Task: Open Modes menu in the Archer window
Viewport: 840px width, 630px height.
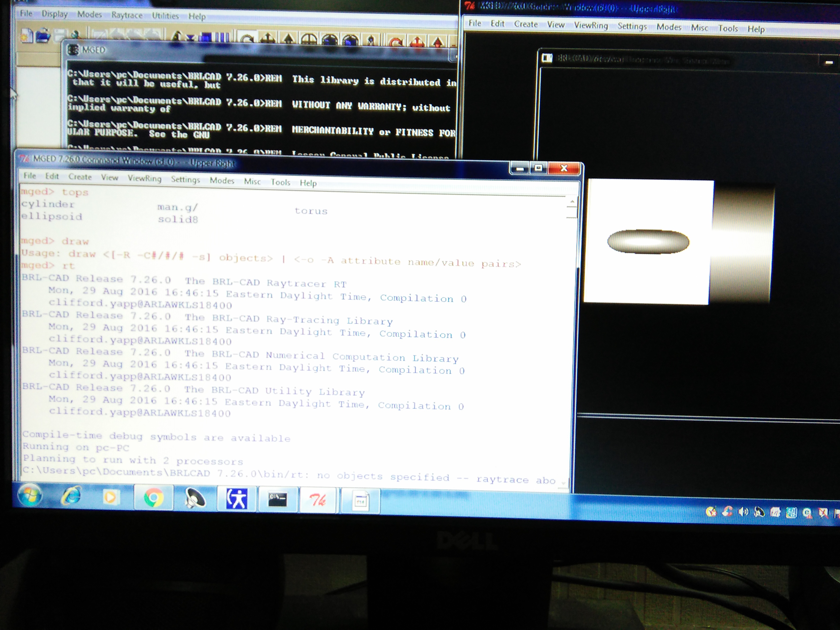Action: click(90, 14)
